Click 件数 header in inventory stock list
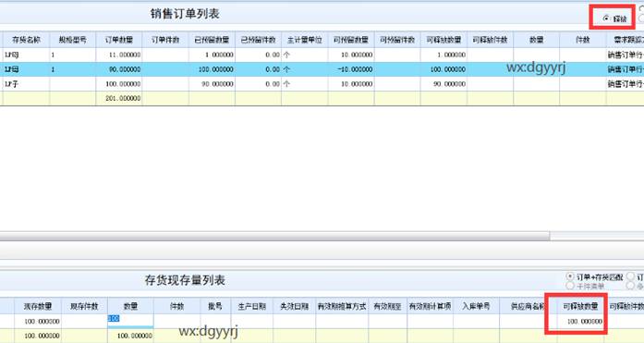Screen dimensions: 644x343 point(176,306)
